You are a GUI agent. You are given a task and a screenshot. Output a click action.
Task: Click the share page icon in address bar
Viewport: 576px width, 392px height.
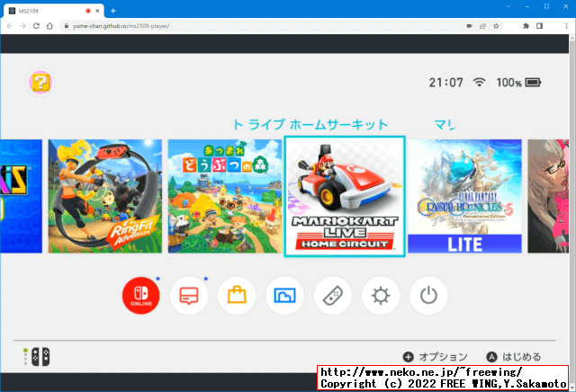point(482,26)
